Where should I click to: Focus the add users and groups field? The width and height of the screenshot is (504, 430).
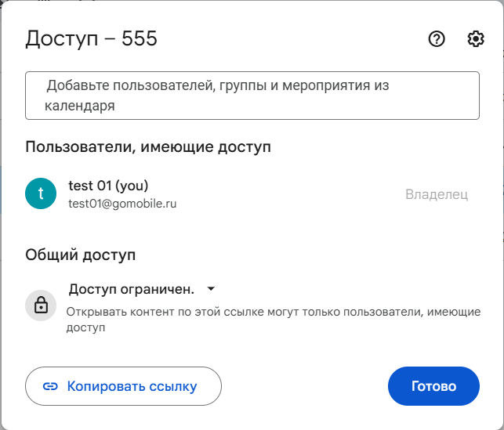click(x=252, y=96)
